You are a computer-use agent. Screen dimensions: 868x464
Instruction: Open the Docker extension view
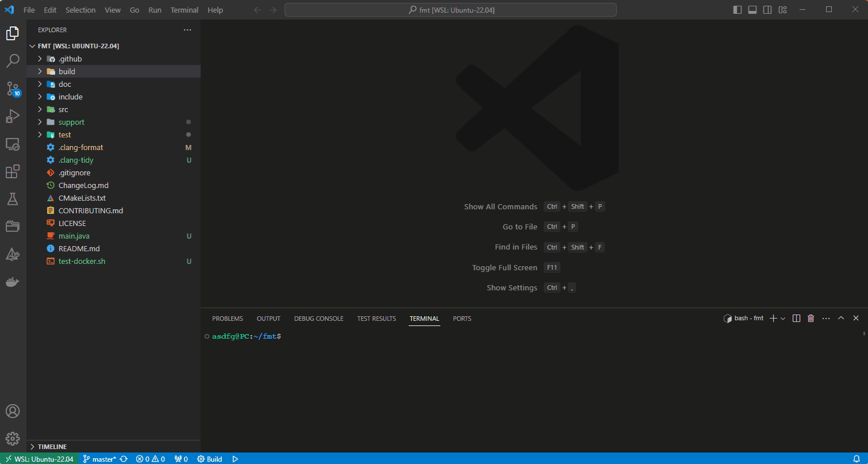13,282
